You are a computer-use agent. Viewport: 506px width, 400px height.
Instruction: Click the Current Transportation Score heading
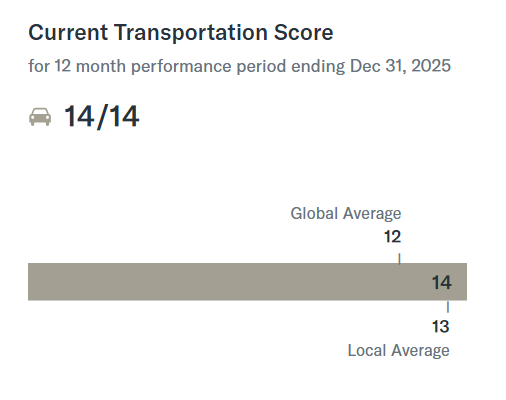point(181,32)
